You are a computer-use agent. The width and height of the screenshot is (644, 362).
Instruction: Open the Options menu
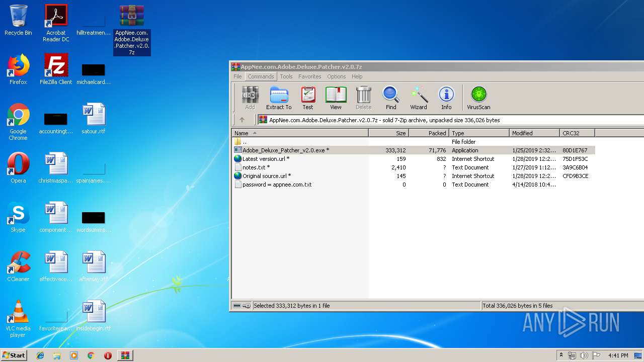tap(337, 76)
